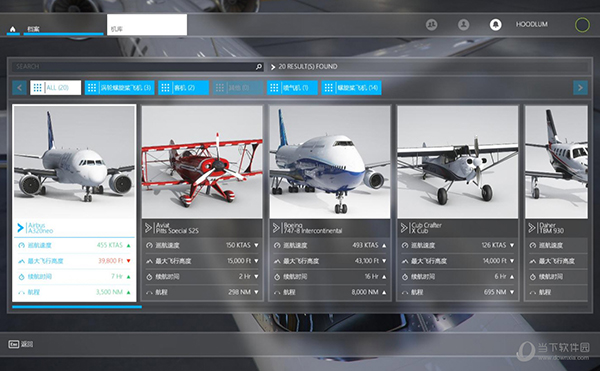Click grid icon on 喷气机 (1) filter
The image size is (600, 371).
point(274,88)
